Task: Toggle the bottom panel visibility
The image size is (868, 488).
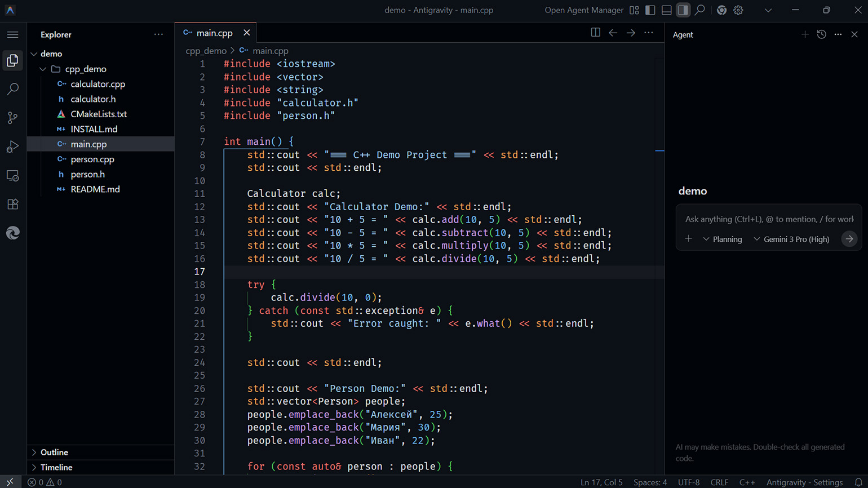Action: tap(666, 10)
